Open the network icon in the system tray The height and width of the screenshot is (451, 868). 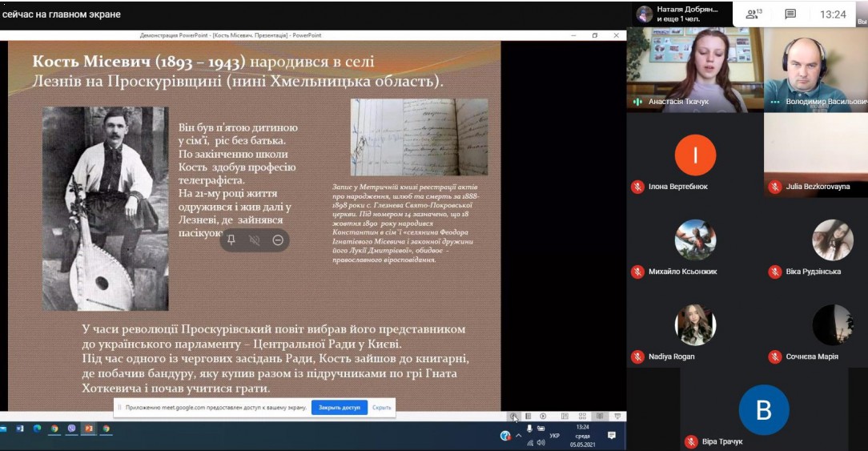530,443
